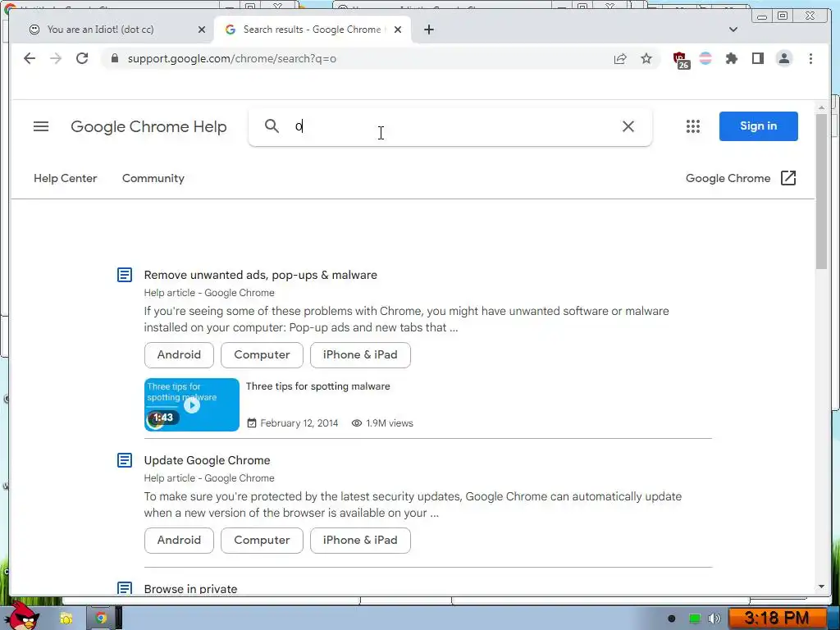Toggle the browser side panel
The height and width of the screenshot is (630, 840).
(x=757, y=58)
